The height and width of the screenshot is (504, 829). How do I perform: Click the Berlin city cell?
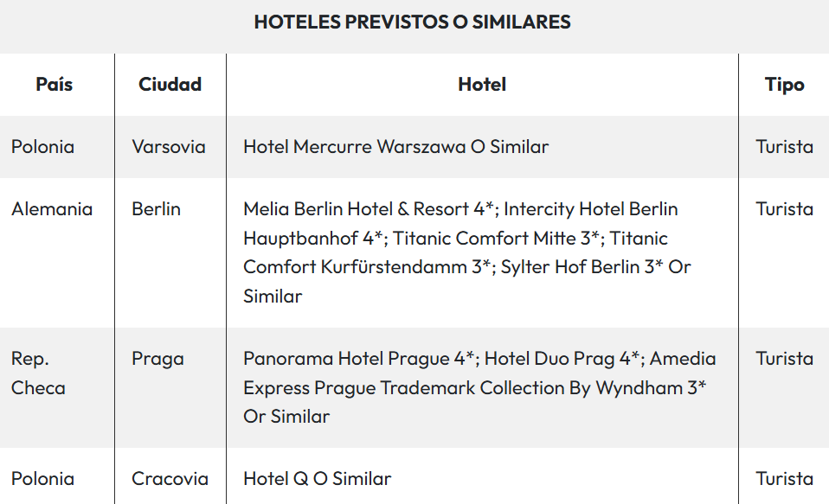(x=157, y=209)
